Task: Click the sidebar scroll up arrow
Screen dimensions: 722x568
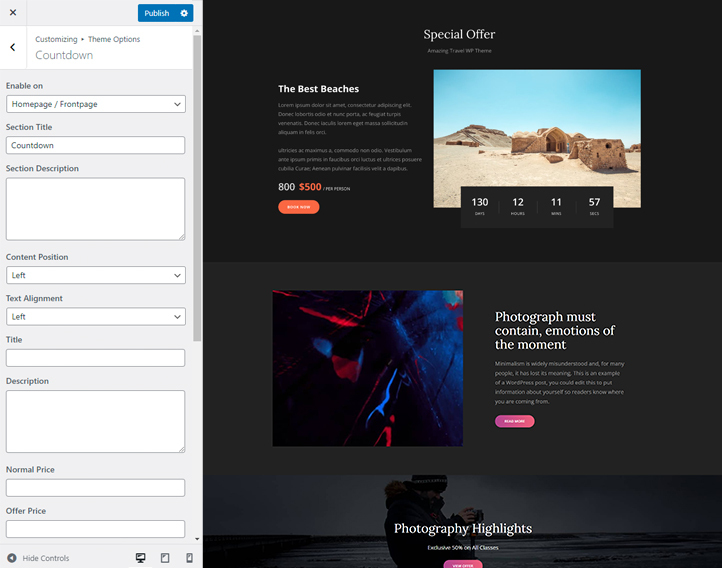Action: pyautogui.click(x=197, y=31)
